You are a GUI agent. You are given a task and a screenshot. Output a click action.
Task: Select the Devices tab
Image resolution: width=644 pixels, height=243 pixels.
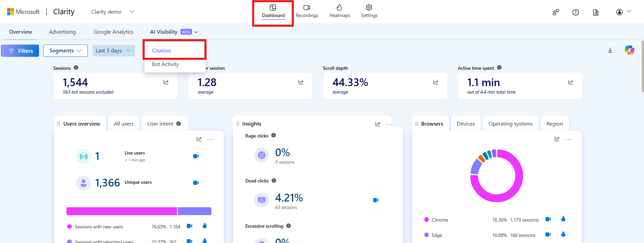pos(466,124)
